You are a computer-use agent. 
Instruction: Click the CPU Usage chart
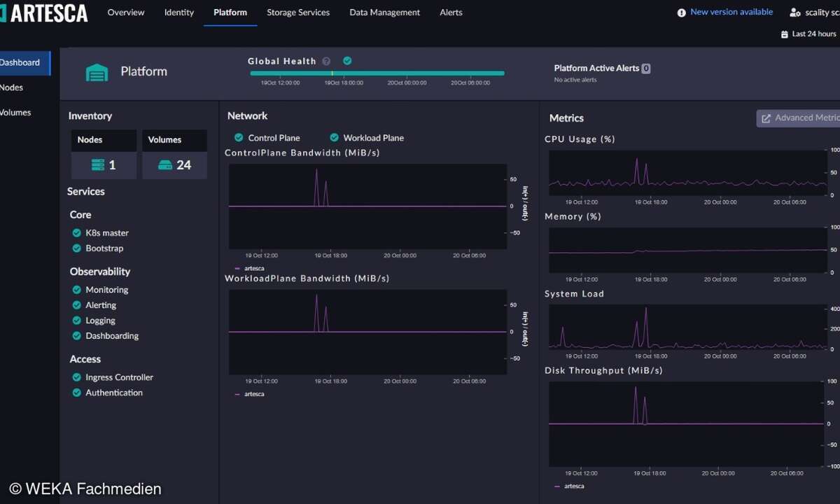pos(687,173)
